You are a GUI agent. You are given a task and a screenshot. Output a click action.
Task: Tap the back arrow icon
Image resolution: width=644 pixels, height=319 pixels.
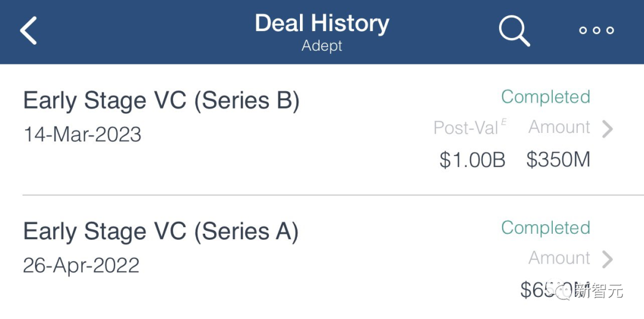29,30
